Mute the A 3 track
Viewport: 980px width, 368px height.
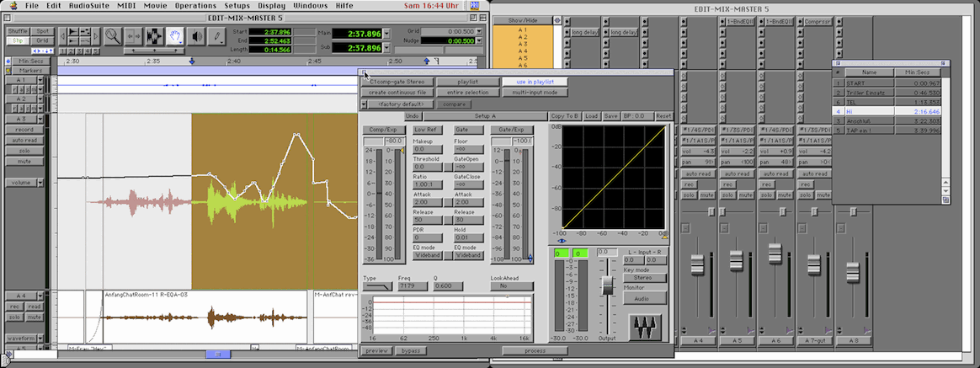(x=24, y=161)
